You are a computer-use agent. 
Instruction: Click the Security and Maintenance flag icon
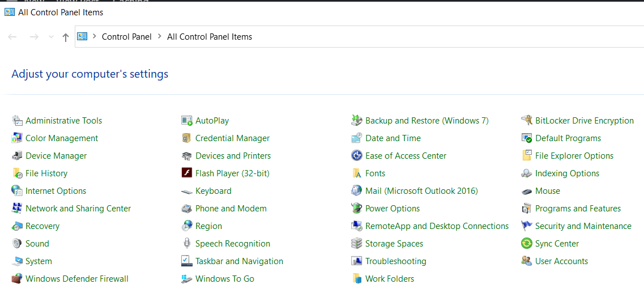click(527, 226)
